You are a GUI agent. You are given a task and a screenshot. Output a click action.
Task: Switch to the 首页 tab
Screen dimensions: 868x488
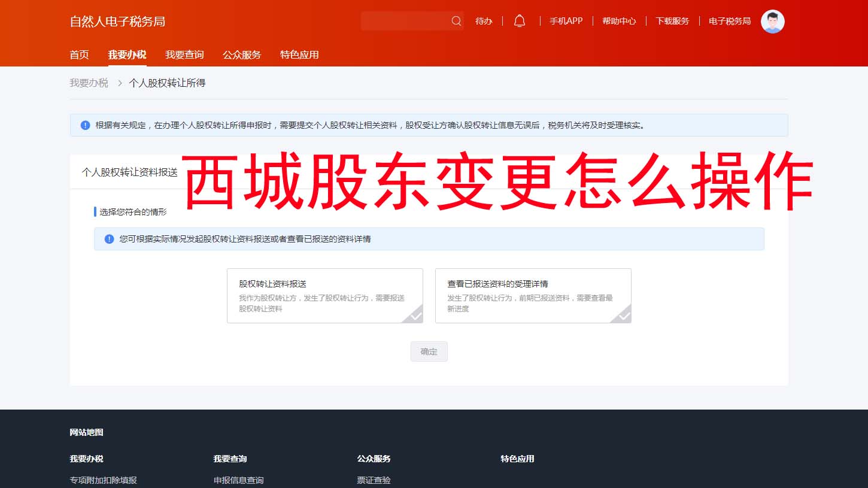(x=79, y=54)
